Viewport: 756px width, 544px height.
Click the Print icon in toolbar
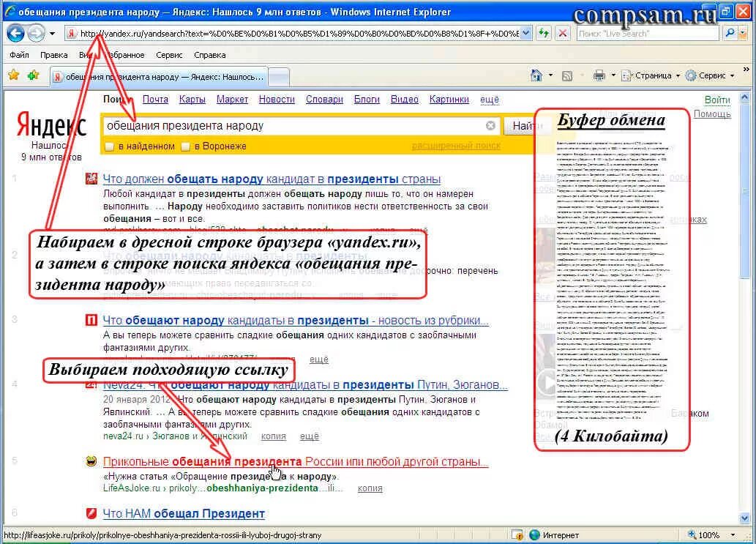(599, 75)
